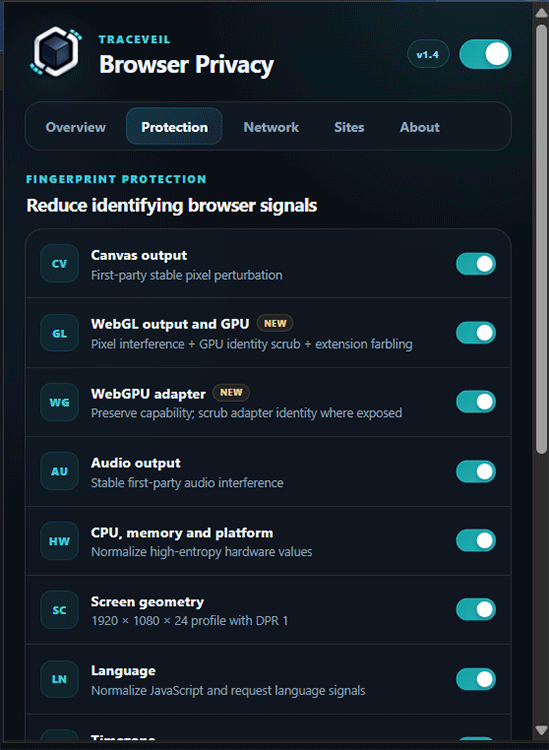Open the Sites tab
Viewport: 549px width, 750px height.
[349, 127]
